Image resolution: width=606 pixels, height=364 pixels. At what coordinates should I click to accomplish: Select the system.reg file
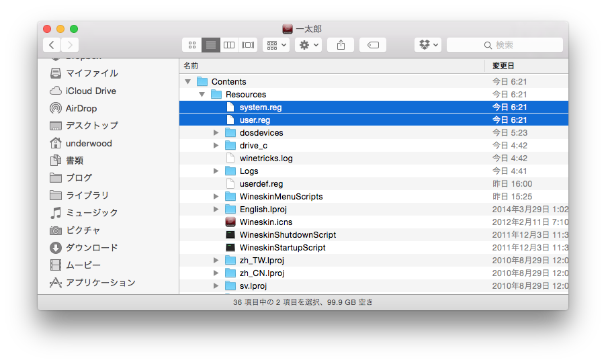click(x=374, y=107)
